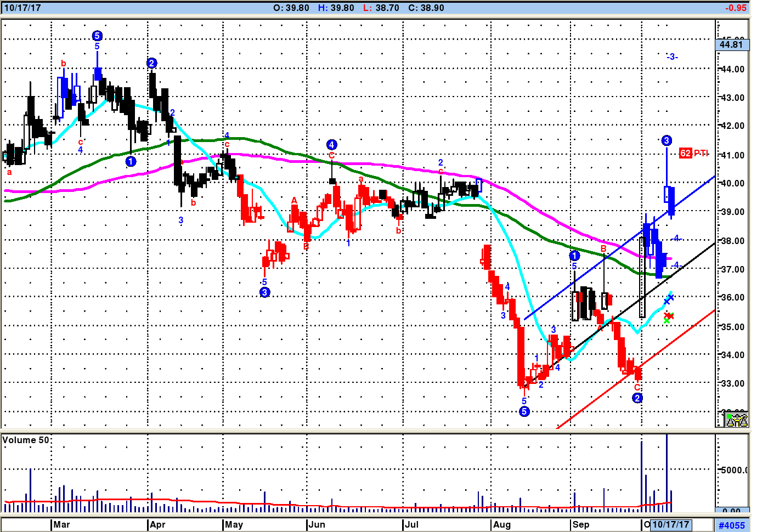Click the circled 3 wave marker below the May low
This screenshot has width=768, height=532.
[264, 292]
